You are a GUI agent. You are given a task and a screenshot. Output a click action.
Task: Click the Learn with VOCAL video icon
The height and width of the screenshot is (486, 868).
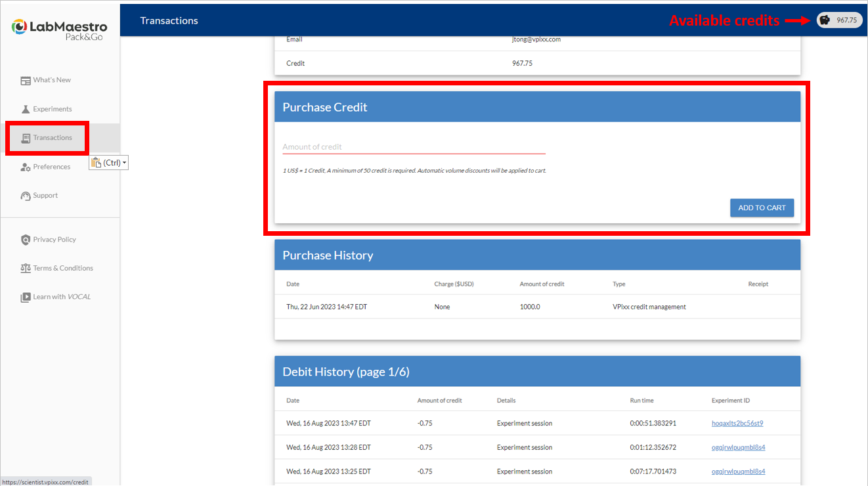click(26, 297)
